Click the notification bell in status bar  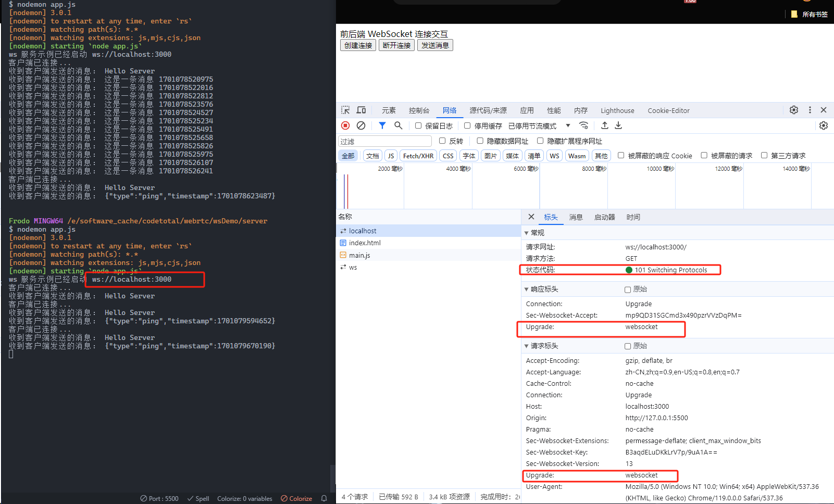pyautogui.click(x=324, y=498)
